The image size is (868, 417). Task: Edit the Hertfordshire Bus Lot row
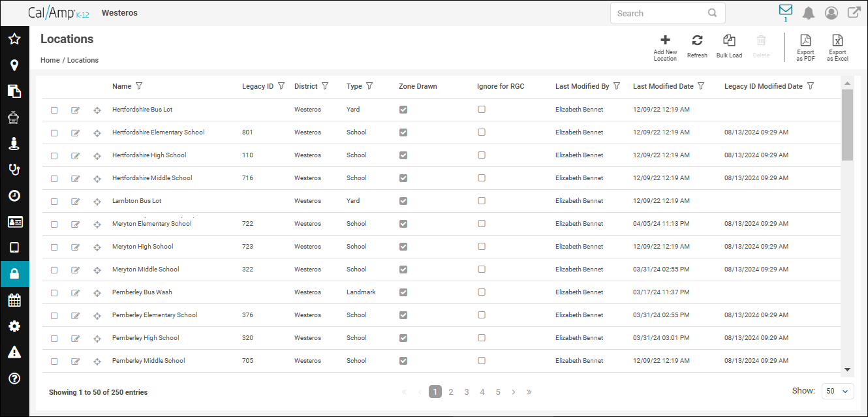pyautogui.click(x=76, y=110)
